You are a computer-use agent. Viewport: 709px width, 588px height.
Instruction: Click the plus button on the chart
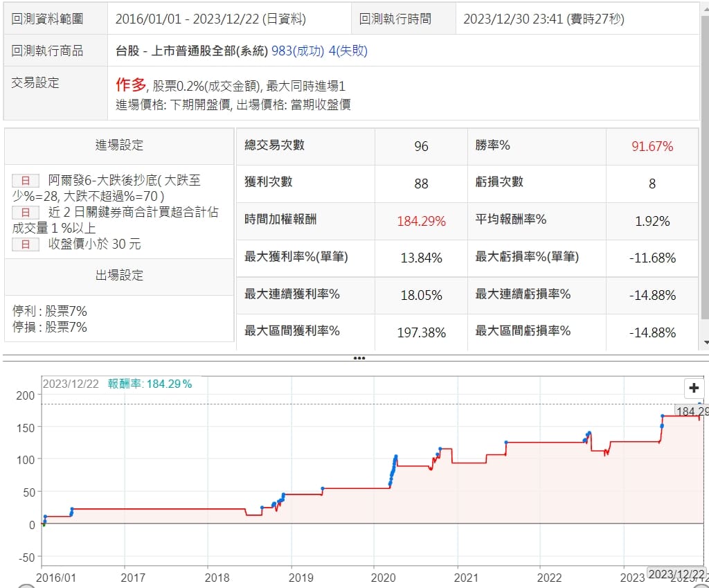(x=693, y=388)
